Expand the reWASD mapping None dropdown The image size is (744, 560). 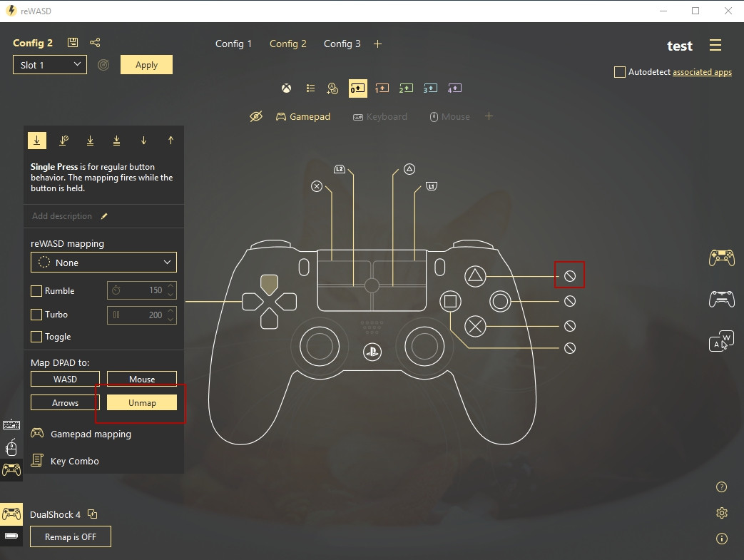[103, 263]
